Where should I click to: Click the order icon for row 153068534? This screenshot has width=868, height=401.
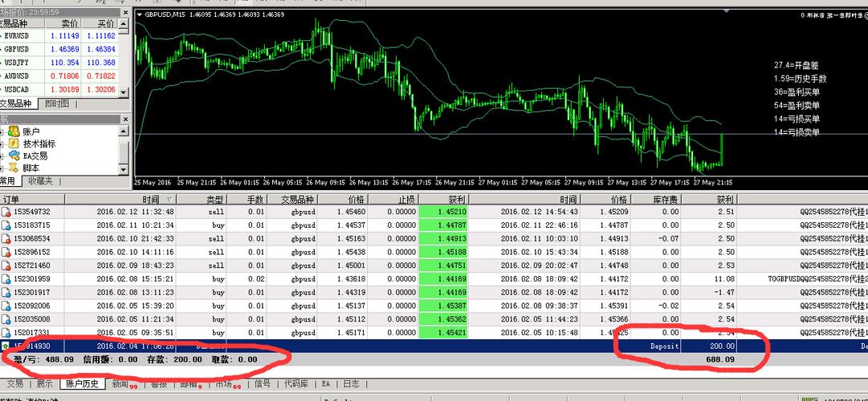pos(6,239)
